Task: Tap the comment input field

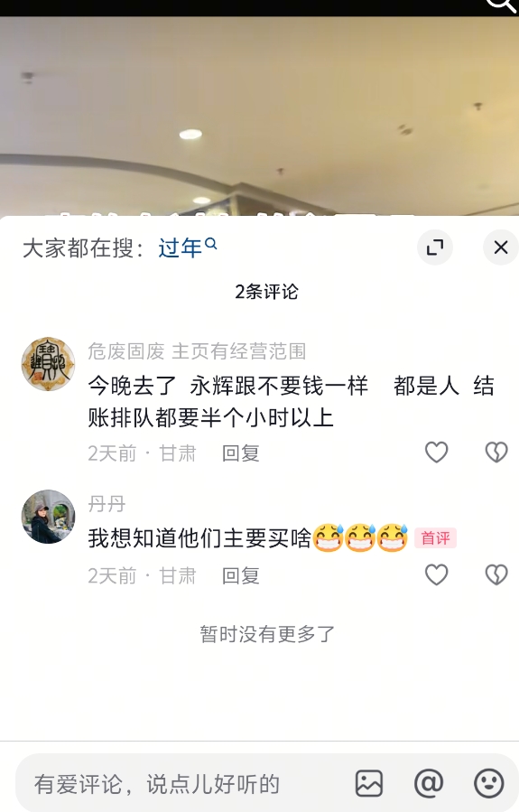Action: 176,783
